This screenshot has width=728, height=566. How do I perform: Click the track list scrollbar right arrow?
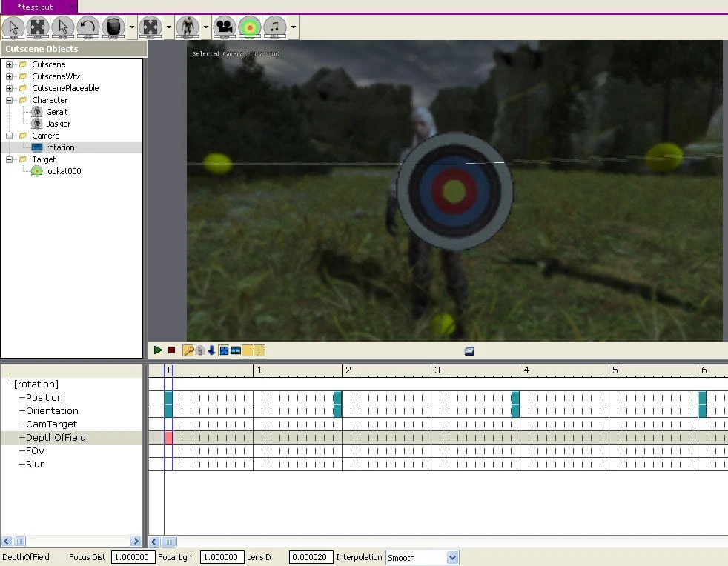(x=136, y=541)
